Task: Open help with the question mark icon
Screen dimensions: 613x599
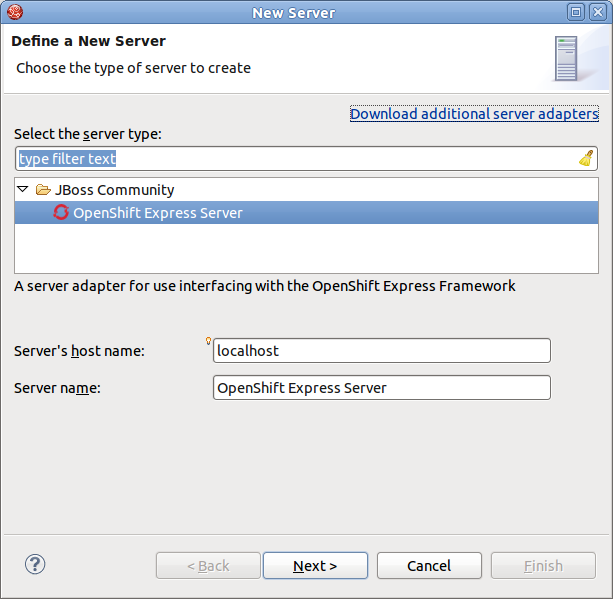Action: [x=35, y=564]
